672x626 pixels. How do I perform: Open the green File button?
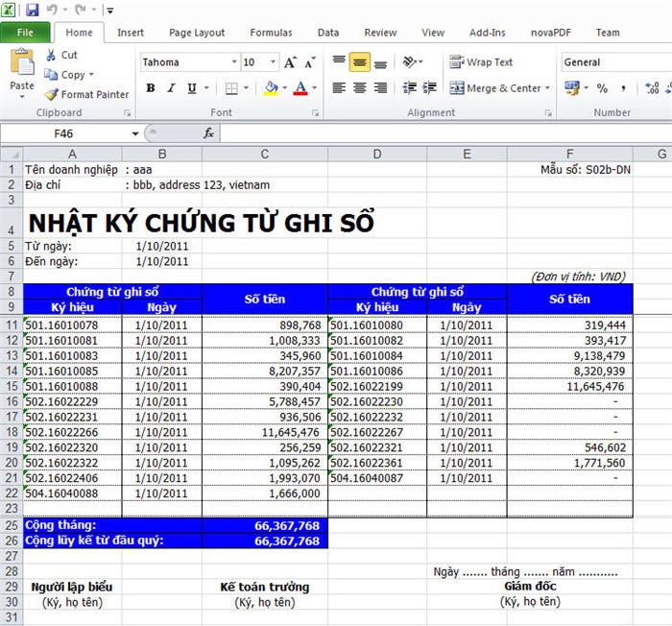25,33
